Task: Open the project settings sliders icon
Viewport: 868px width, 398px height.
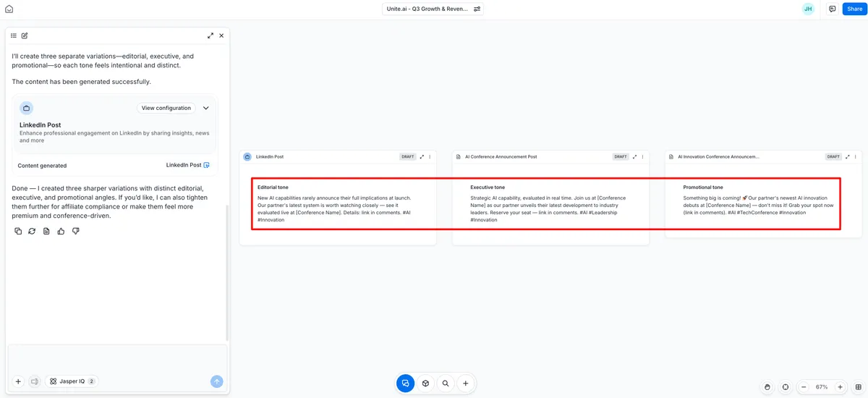Action: 477,9
